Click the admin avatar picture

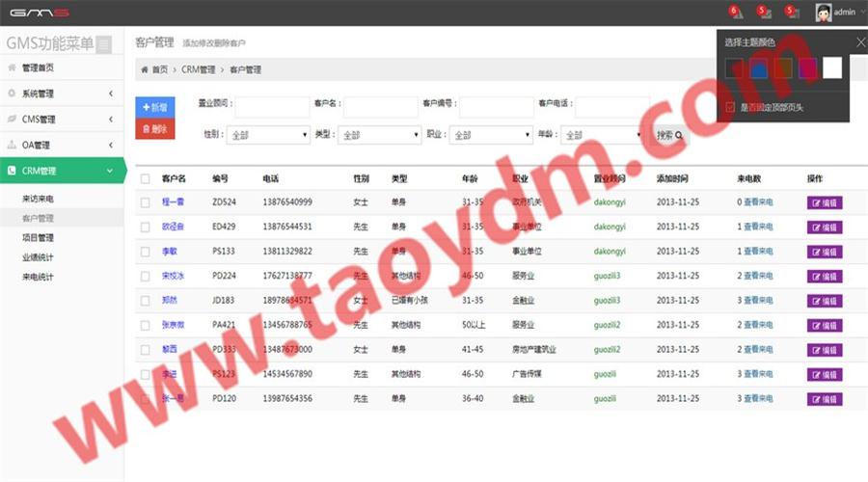pos(824,13)
